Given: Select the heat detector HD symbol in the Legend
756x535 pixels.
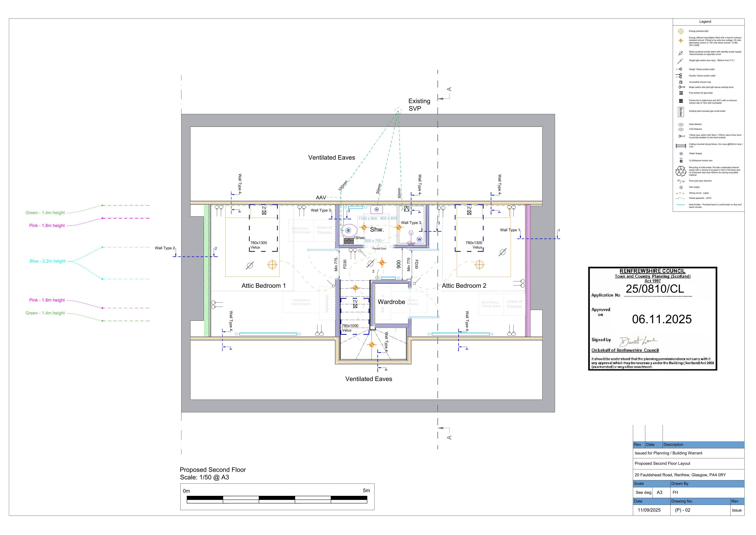Looking at the screenshot, I should 681,125.
